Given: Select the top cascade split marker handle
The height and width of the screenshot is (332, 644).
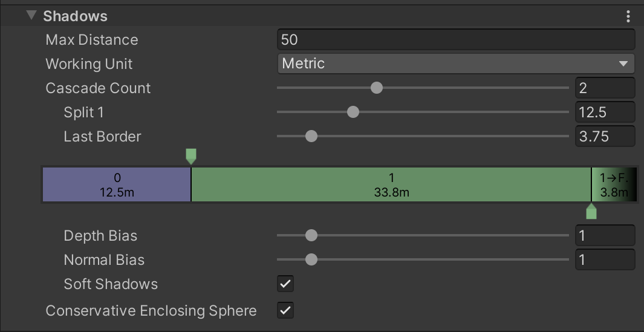Looking at the screenshot, I should tap(191, 155).
